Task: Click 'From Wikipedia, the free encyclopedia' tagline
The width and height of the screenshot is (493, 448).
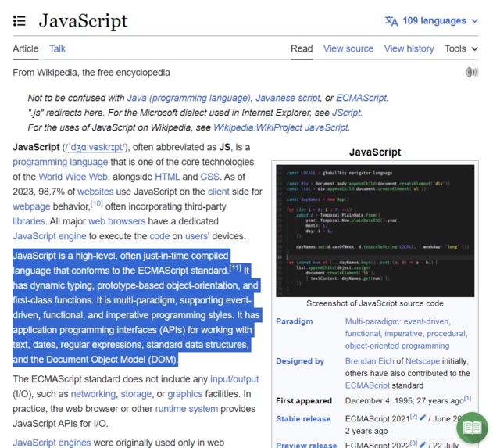Action: tap(91, 73)
